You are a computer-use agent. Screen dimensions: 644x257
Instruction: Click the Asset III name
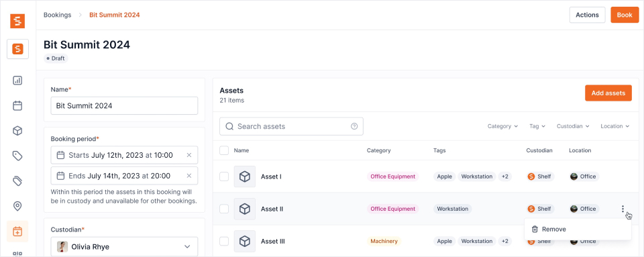[x=273, y=242]
